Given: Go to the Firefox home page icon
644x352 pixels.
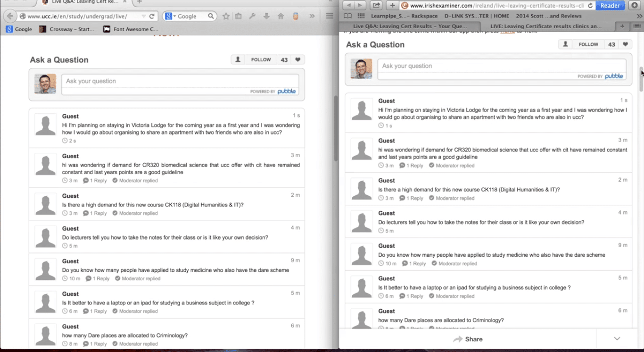Looking at the screenshot, I should [x=281, y=16].
